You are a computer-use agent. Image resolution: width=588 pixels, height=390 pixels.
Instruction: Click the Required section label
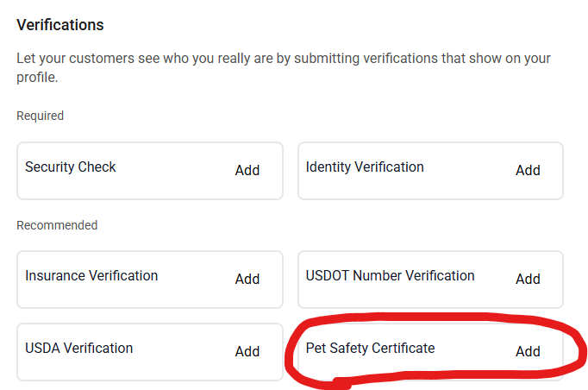point(41,116)
